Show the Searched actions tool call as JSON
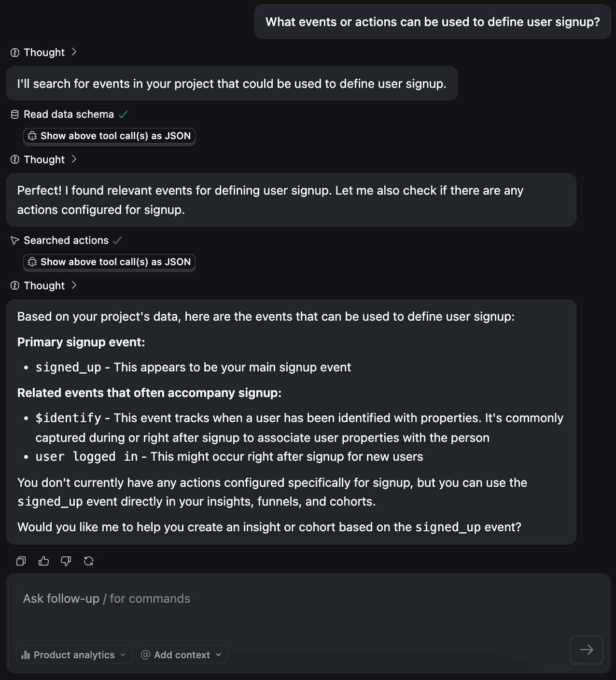This screenshot has width=616, height=680. (109, 262)
